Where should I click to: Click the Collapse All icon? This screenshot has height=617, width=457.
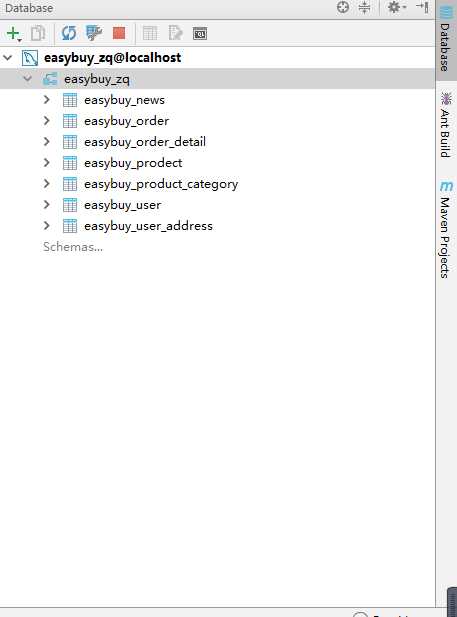pos(364,7)
